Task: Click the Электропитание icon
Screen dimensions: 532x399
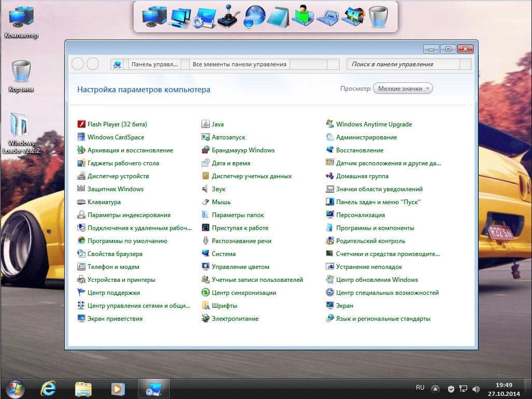Action: tap(205, 319)
